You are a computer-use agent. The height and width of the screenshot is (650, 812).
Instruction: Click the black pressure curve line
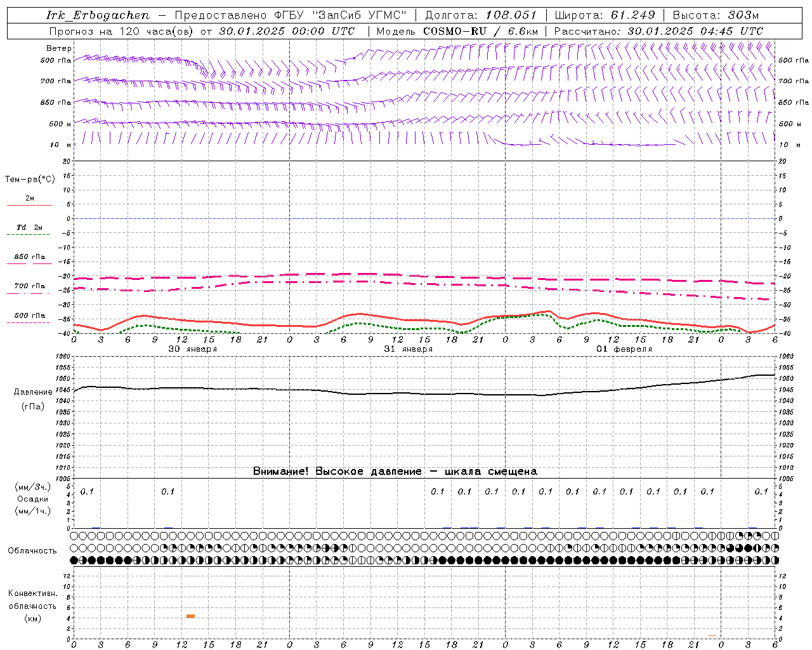(x=424, y=394)
